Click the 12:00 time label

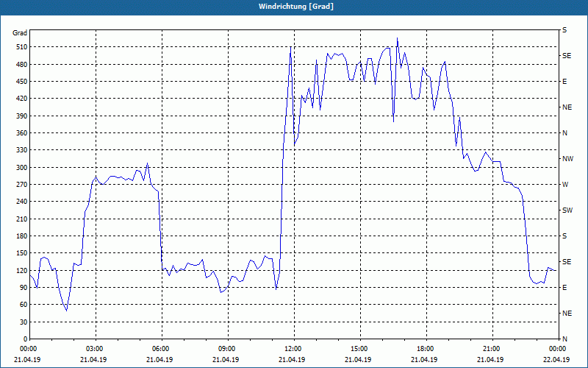click(293, 349)
